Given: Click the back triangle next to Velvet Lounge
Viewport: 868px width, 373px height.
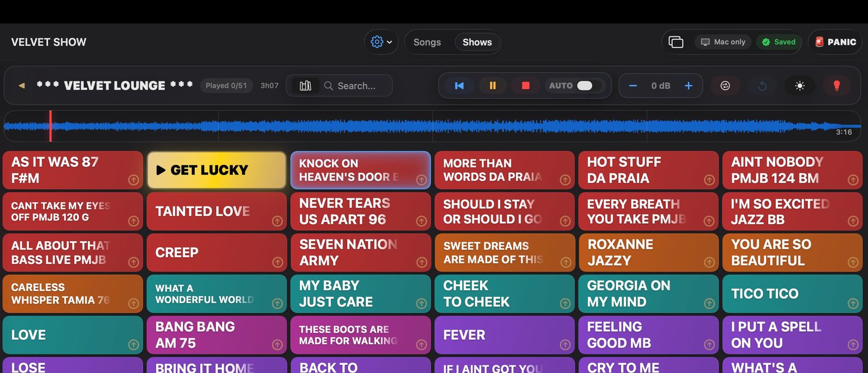Looking at the screenshot, I should pyautogui.click(x=22, y=86).
